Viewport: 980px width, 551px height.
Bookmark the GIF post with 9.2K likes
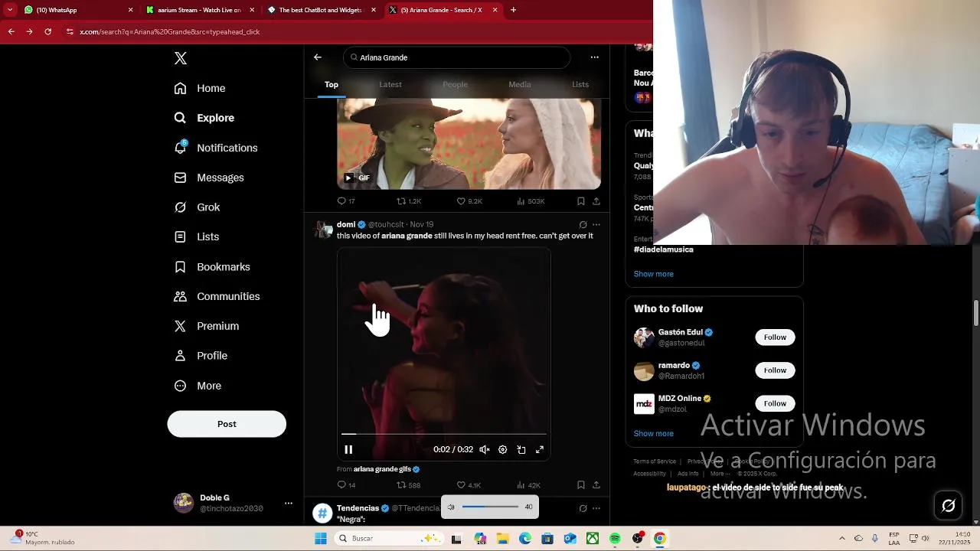(581, 201)
